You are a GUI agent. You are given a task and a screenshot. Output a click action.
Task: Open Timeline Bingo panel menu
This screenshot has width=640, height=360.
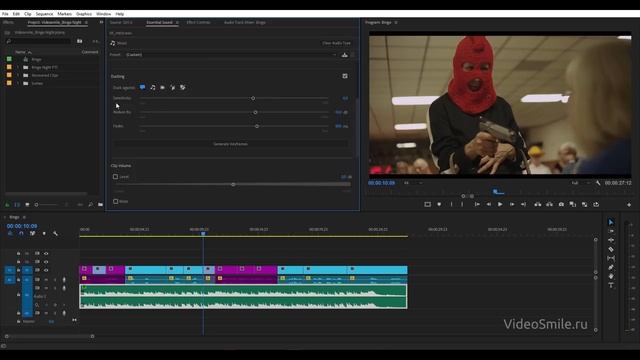[x=24, y=217]
